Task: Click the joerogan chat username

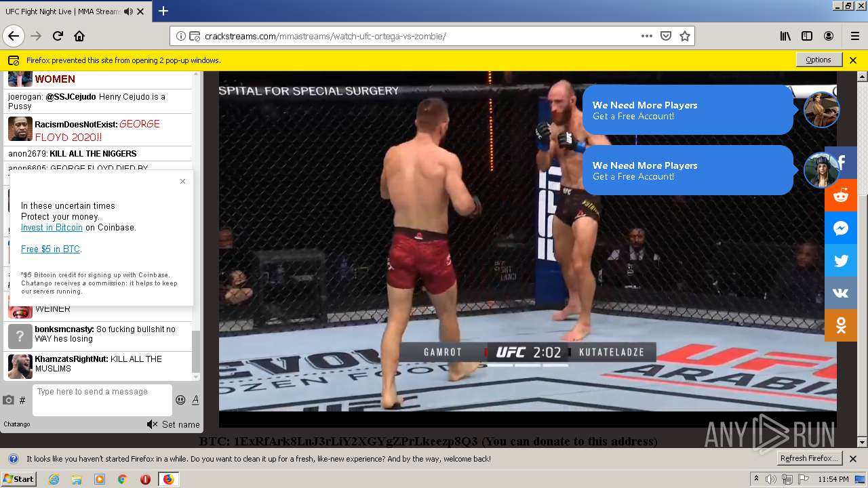Action: point(26,97)
